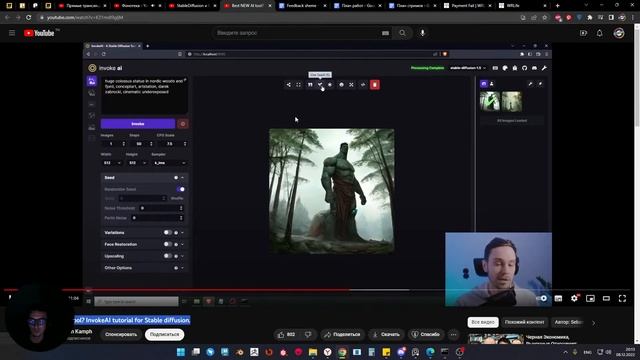This screenshot has width=640, height=360.
Task: Click the Use Seed icon
Action: [x=320, y=84]
